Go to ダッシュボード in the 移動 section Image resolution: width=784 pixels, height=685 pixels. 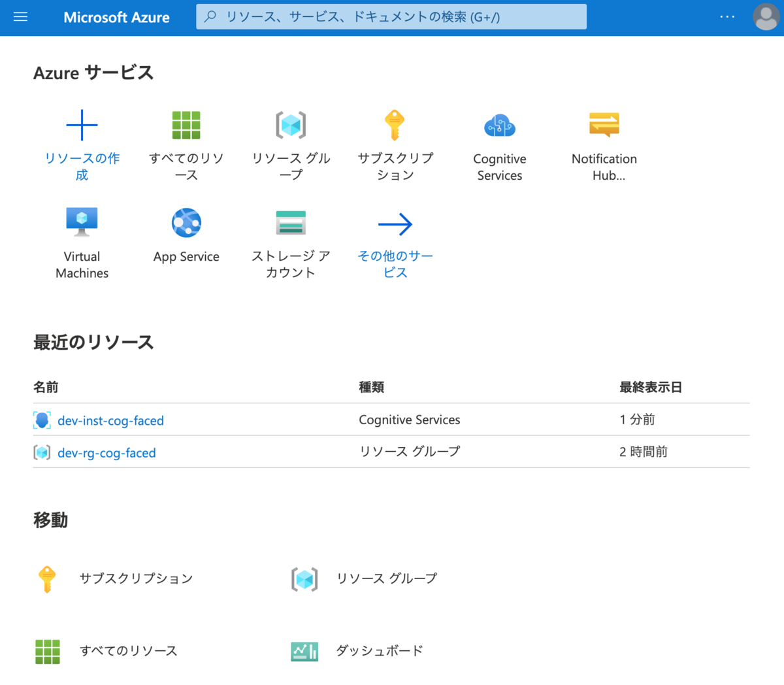(380, 650)
